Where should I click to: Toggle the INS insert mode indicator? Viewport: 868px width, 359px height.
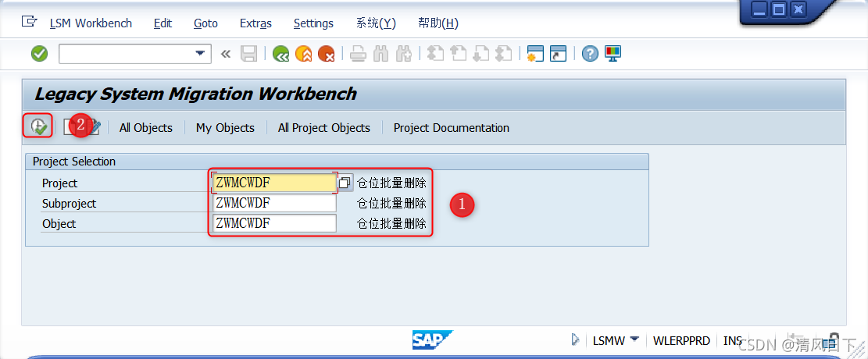click(x=732, y=341)
